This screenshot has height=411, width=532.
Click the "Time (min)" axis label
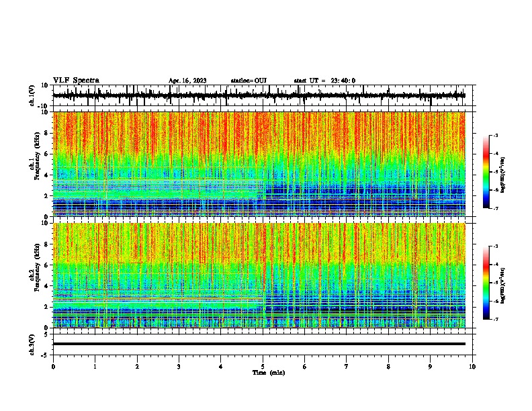pyautogui.click(x=269, y=373)
